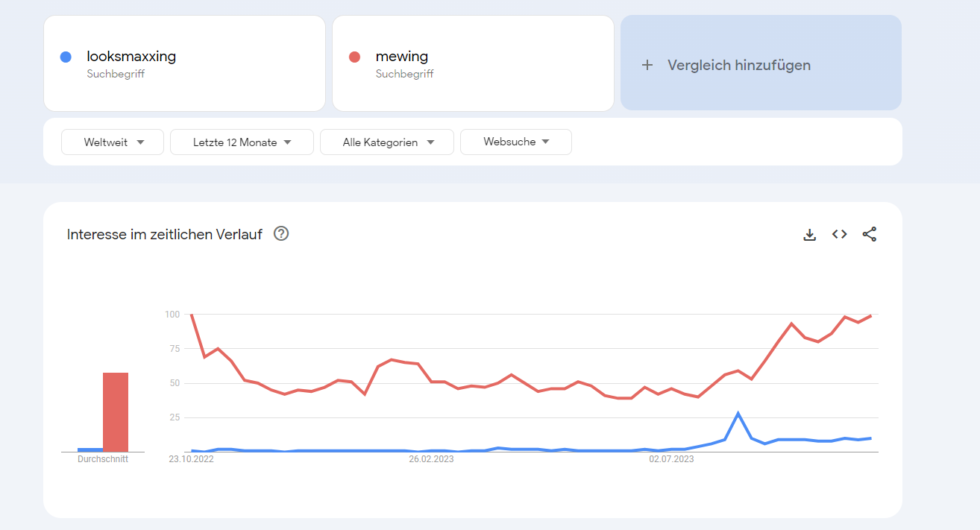980x530 pixels.
Task: Click the 02.07.2023 date label on axis
Action: coord(671,459)
